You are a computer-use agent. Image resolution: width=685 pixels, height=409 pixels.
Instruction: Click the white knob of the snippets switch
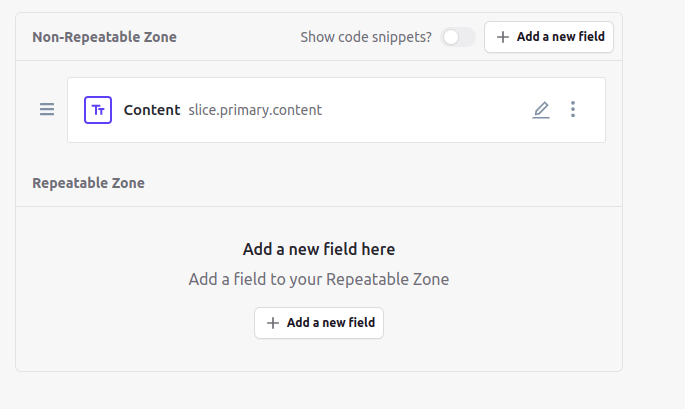[x=451, y=37]
